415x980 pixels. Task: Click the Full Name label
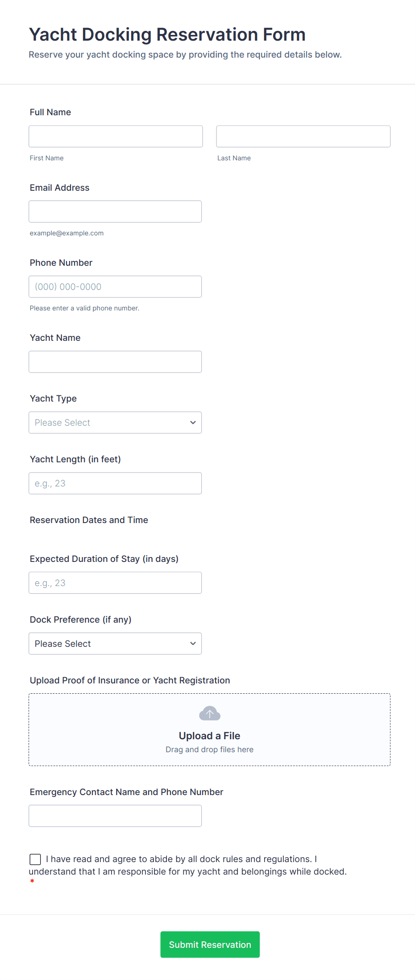click(50, 112)
